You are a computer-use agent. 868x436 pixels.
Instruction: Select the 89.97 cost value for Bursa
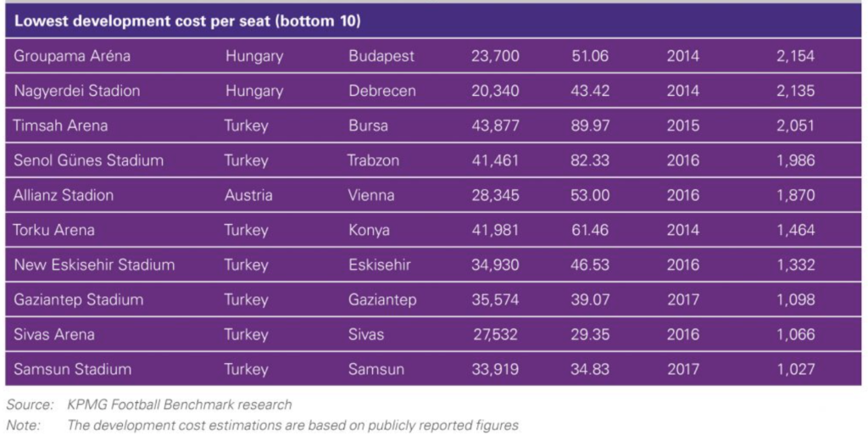point(590,126)
